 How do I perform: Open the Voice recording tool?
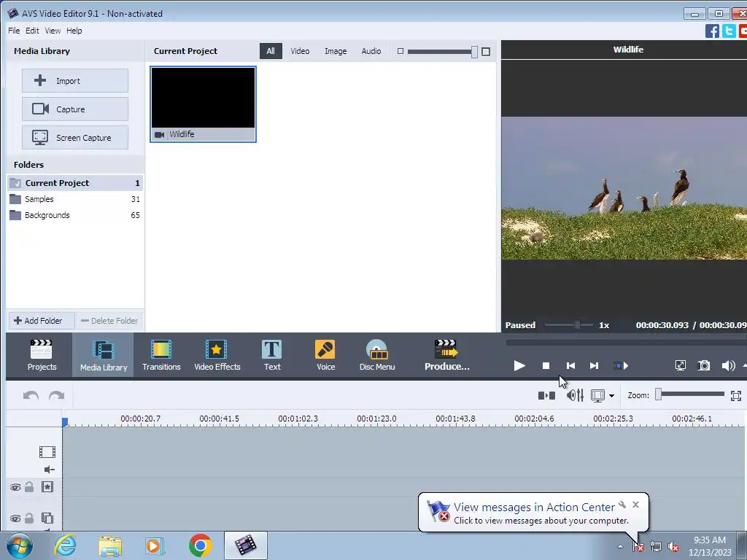325,355
